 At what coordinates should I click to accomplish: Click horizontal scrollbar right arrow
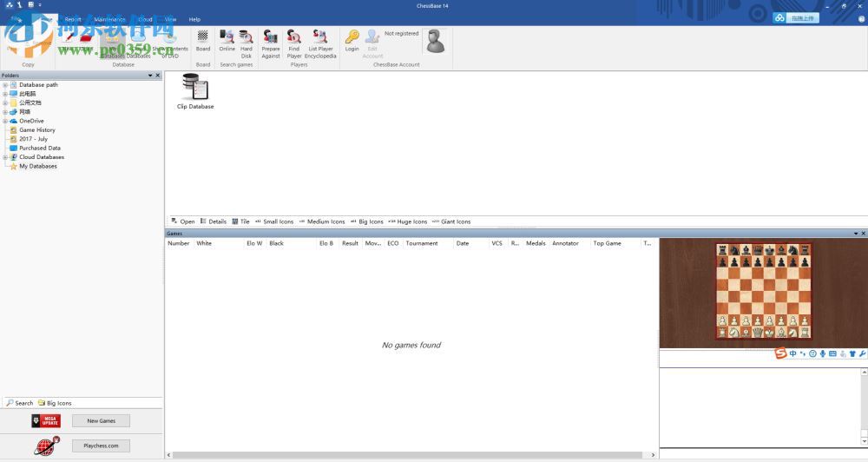point(654,455)
